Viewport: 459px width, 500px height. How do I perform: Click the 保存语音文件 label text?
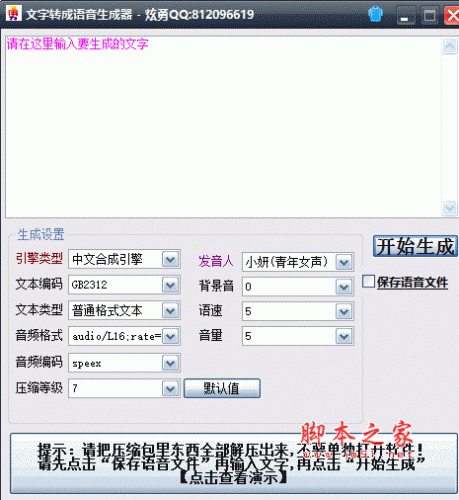[412, 283]
